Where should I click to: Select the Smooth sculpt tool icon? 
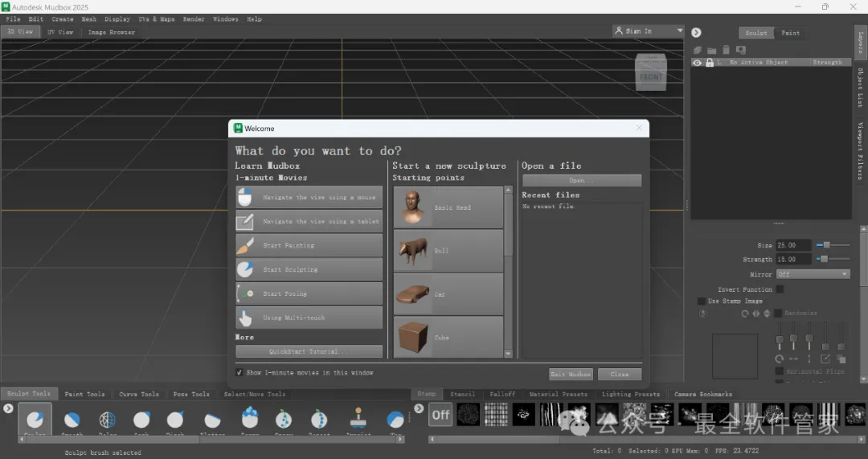coord(72,420)
